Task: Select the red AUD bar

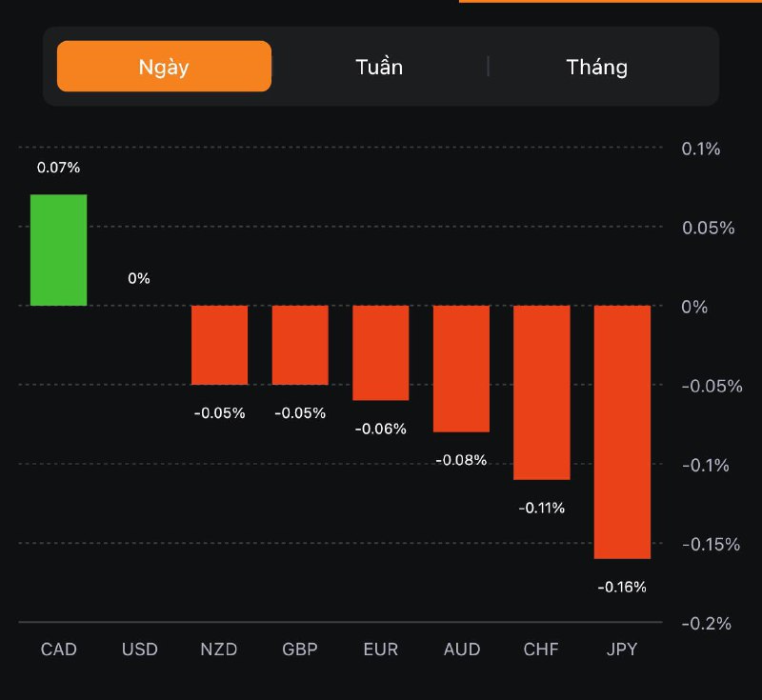Action: coord(461,369)
